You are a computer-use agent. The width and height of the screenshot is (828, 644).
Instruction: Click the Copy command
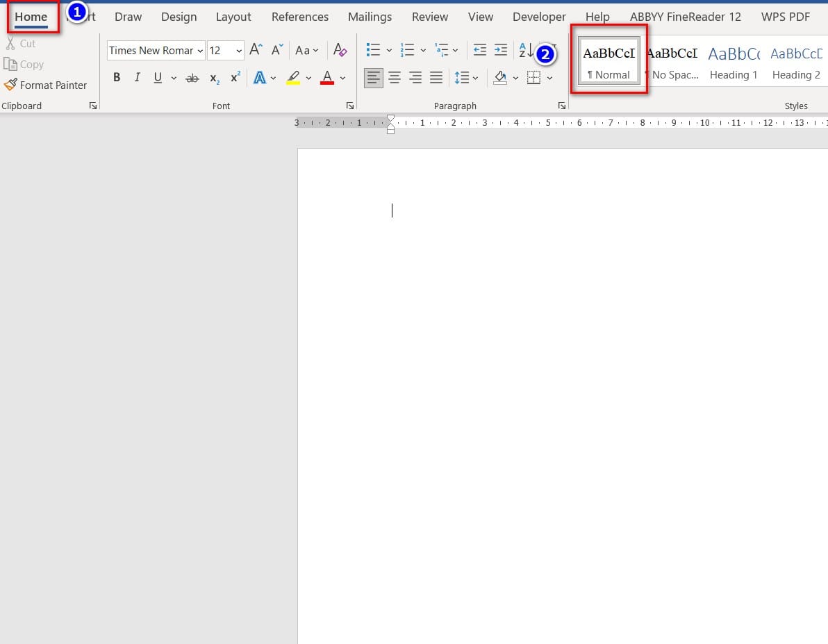click(24, 65)
